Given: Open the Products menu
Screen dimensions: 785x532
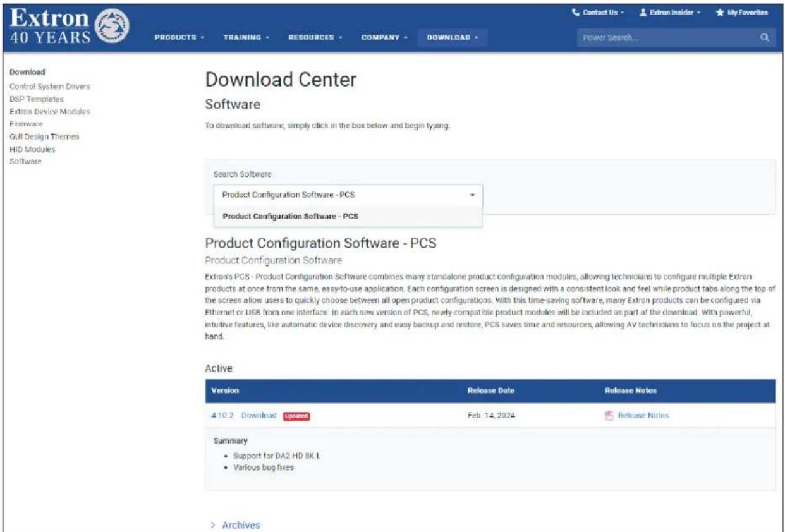Looking at the screenshot, I should tap(179, 37).
